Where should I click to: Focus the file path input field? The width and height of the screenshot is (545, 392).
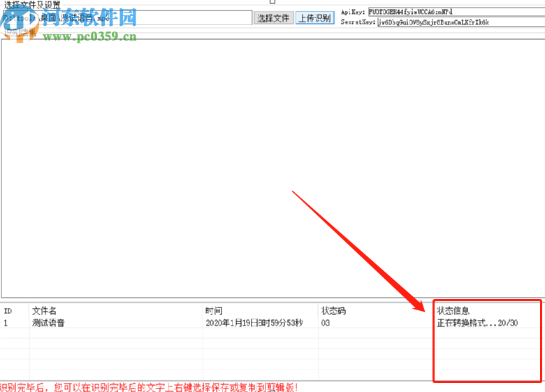tap(127, 17)
